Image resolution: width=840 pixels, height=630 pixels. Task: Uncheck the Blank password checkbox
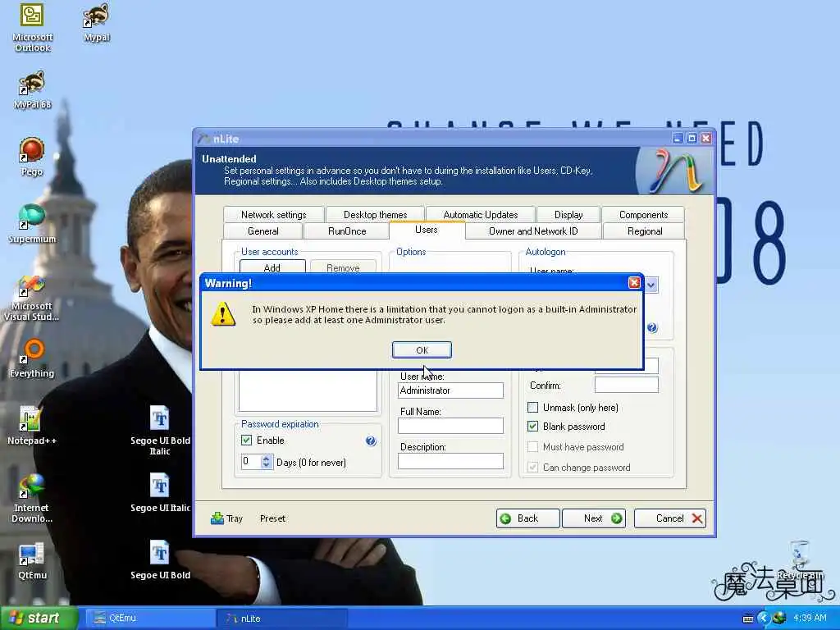coord(533,427)
